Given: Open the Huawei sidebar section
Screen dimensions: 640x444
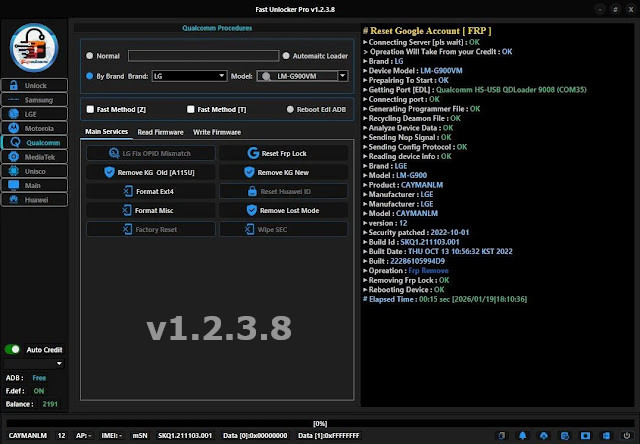Looking at the screenshot, I should 35,200.
